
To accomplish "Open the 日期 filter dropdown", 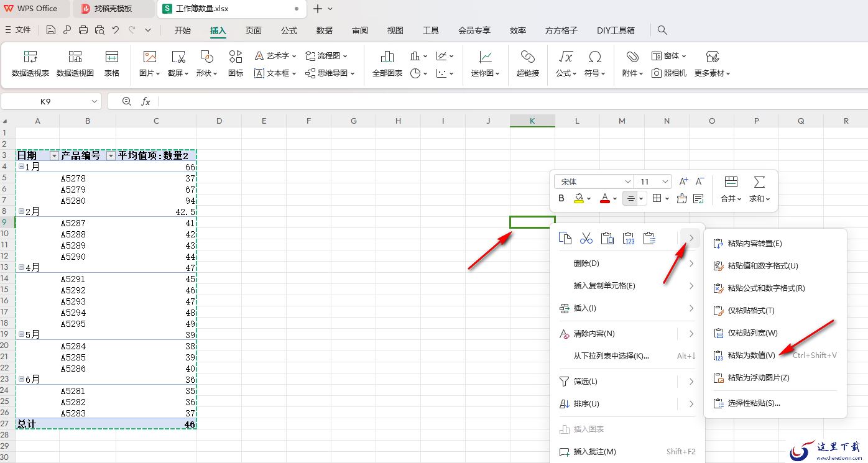I will pyautogui.click(x=54, y=155).
